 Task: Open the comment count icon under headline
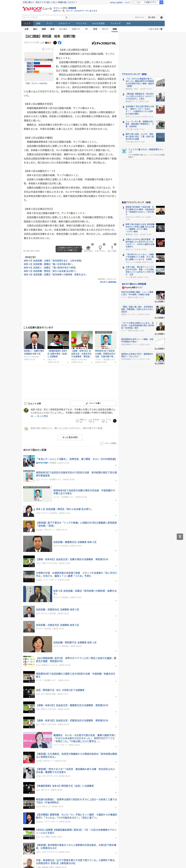(x=43, y=43)
